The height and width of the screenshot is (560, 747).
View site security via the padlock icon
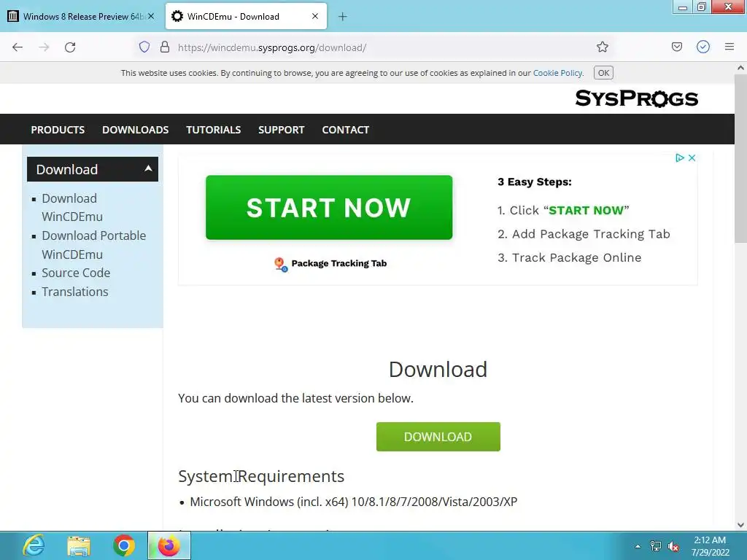tap(165, 47)
